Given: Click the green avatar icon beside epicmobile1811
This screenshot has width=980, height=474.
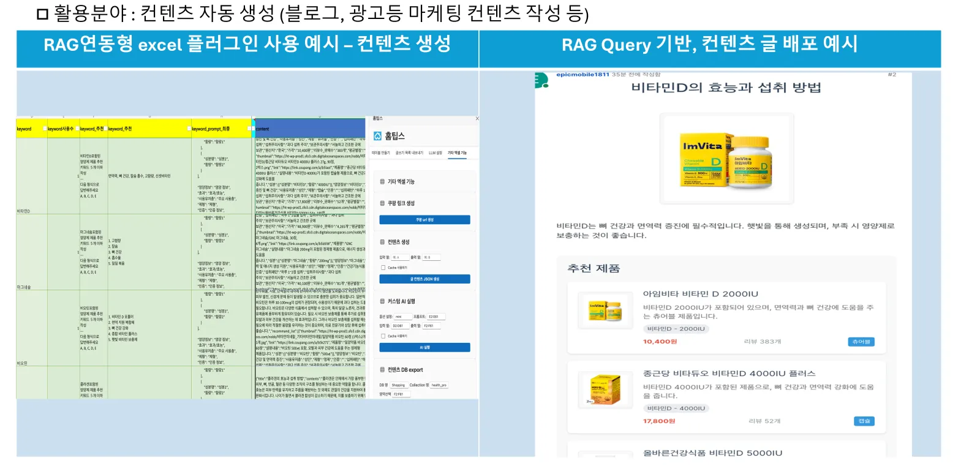Looking at the screenshot, I should pyautogui.click(x=541, y=80).
